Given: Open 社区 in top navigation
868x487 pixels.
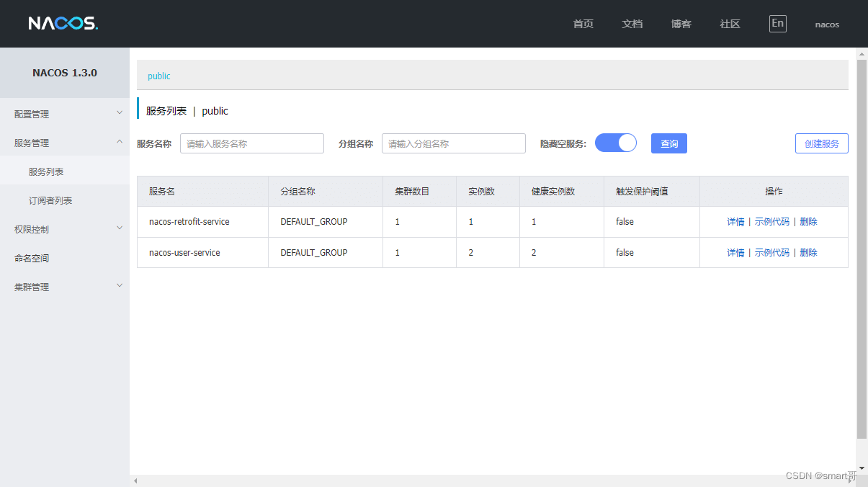Looking at the screenshot, I should 730,24.
